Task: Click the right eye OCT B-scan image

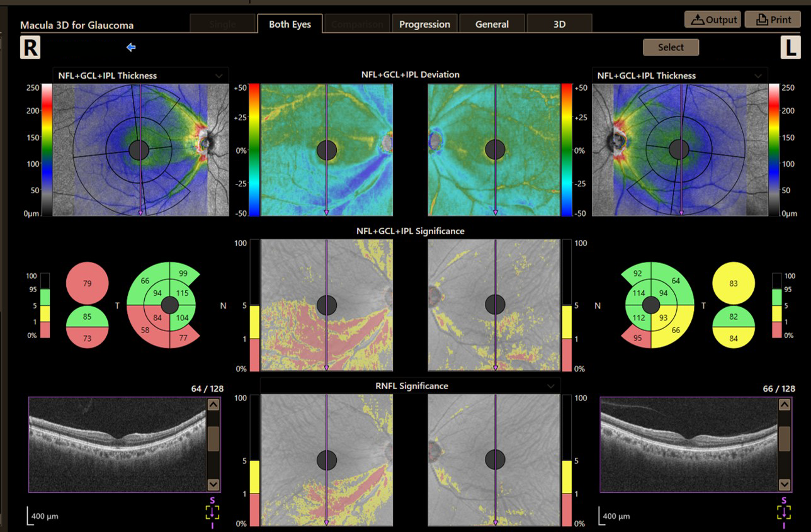Action: click(x=117, y=444)
